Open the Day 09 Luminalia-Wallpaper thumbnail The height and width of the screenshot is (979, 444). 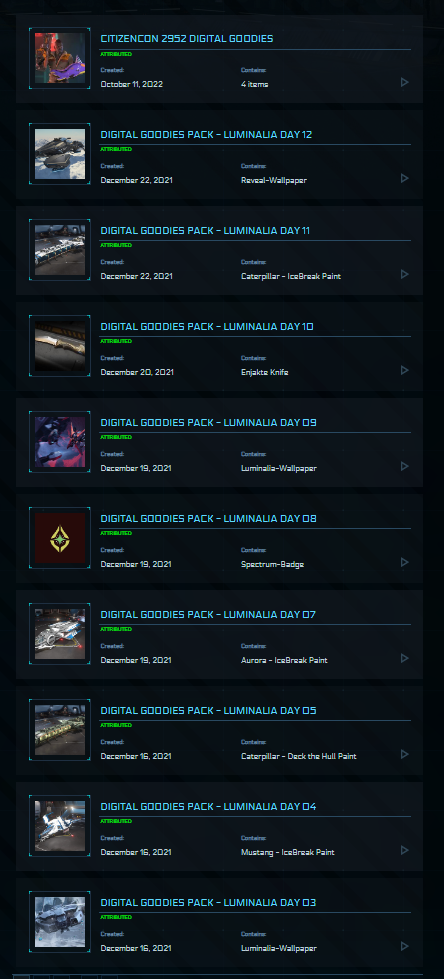point(60,442)
